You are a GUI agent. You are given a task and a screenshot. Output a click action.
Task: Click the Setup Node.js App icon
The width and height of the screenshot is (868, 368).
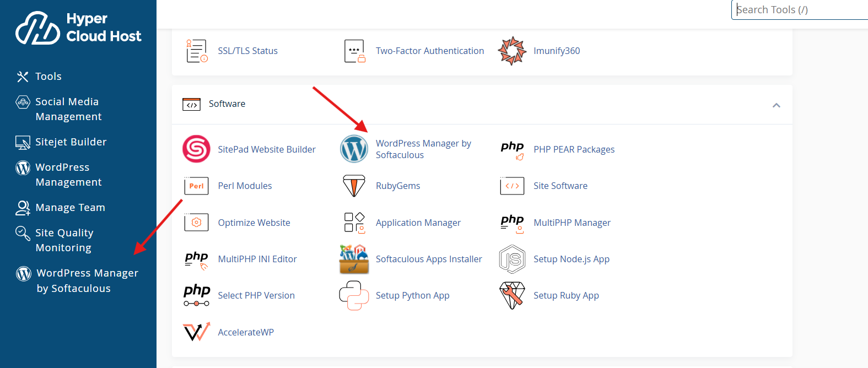(x=512, y=259)
